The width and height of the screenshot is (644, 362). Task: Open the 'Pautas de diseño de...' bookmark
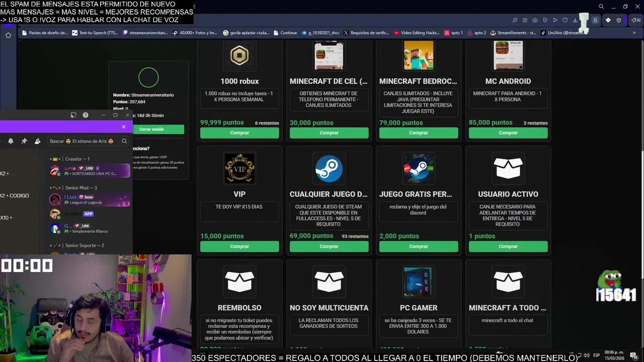coord(44,33)
